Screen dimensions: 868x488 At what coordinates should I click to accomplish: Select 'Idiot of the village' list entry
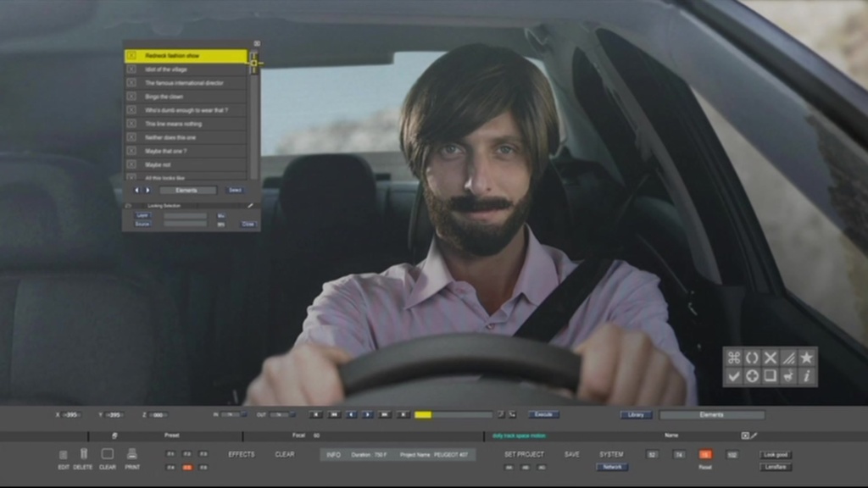point(186,69)
